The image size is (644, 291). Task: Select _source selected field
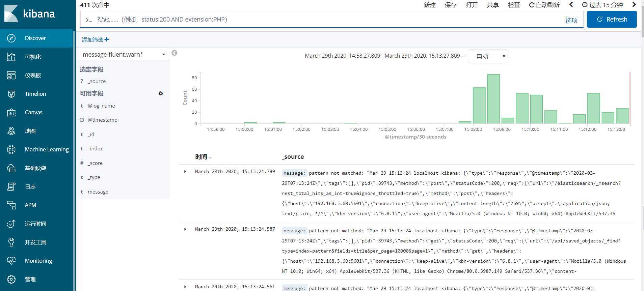[97, 81]
